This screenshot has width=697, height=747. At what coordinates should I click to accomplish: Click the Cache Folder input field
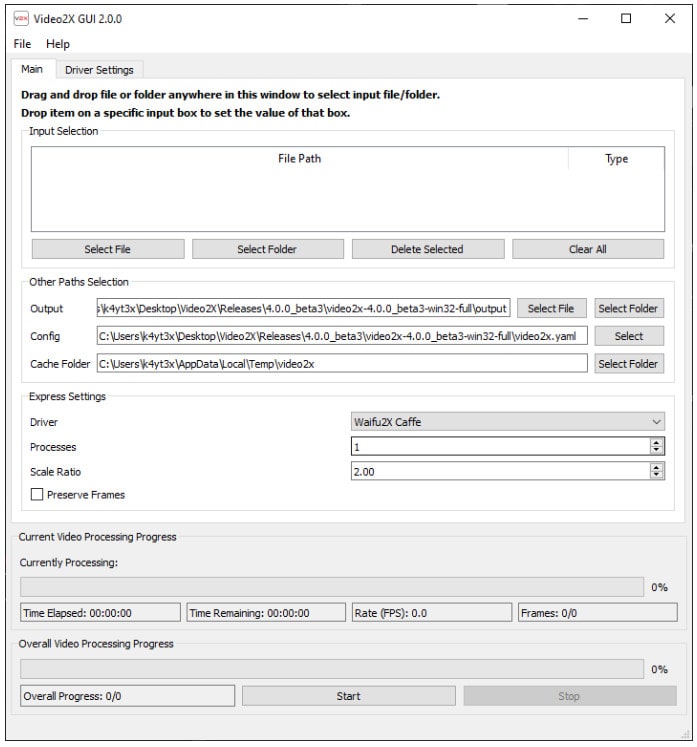tap(342, 363)
